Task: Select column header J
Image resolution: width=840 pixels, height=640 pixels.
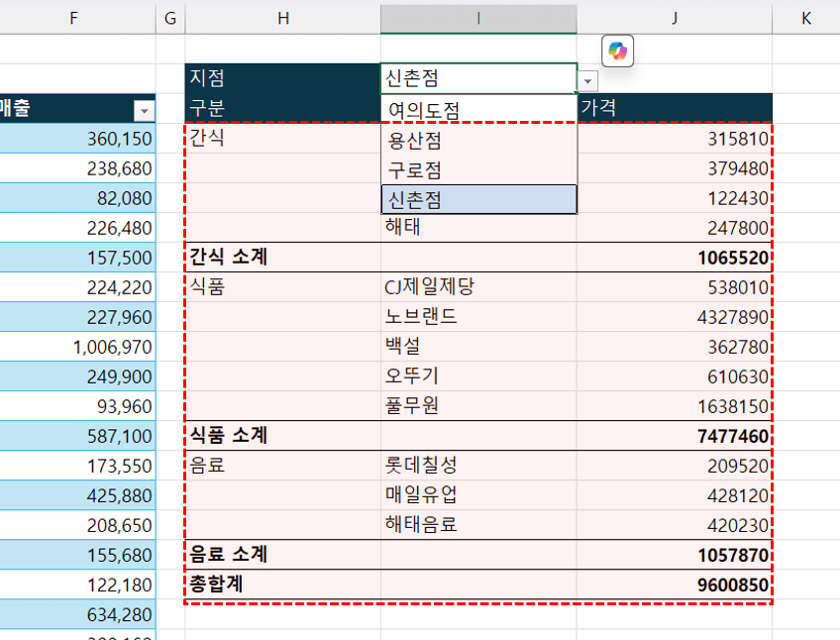Action: [x=674, y=17]
